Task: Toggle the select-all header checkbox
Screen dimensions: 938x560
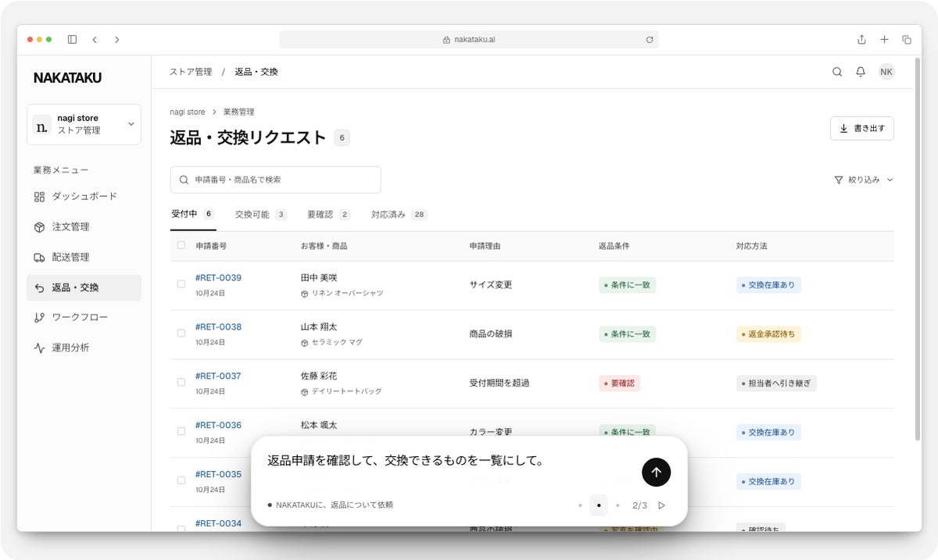Action: (181, 245)
